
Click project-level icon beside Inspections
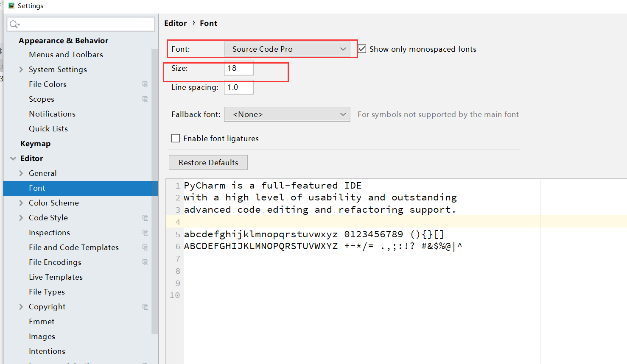pos(145,233)
